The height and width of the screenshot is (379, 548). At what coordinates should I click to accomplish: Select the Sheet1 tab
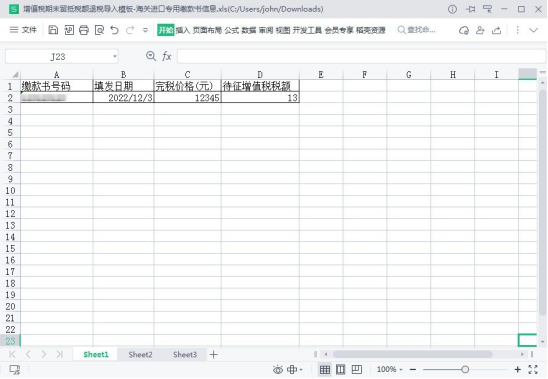[x=96, y=355]
